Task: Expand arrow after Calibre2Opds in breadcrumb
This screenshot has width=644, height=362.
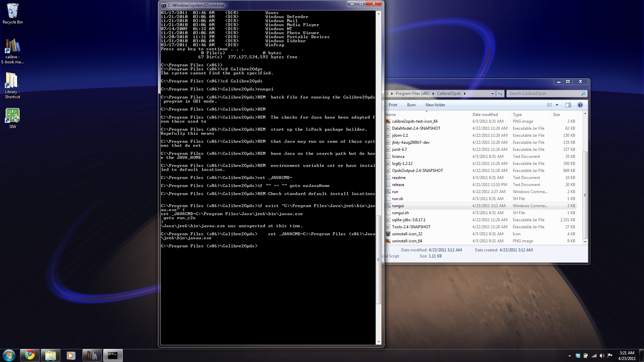Action: 465,94
